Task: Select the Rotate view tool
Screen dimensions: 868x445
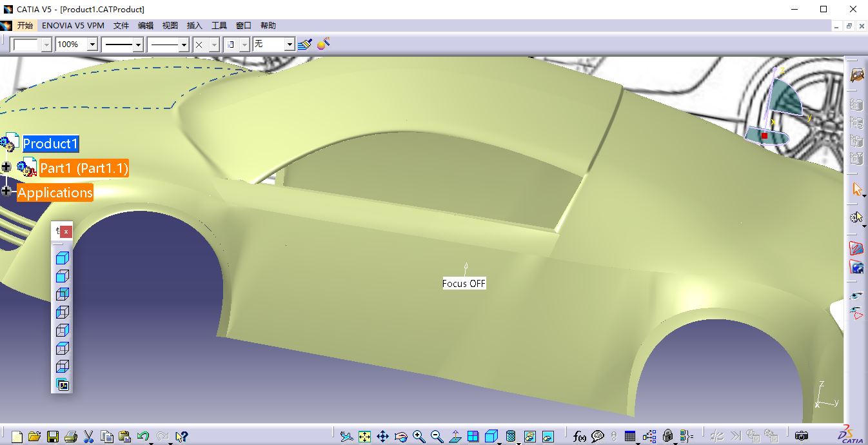Action: (401, 437)
